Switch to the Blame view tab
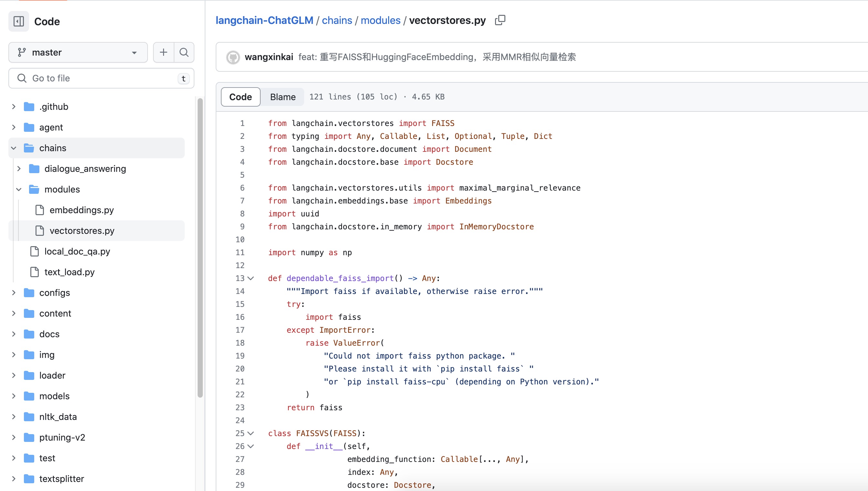868x491 pixels. (x=283, y=97)
